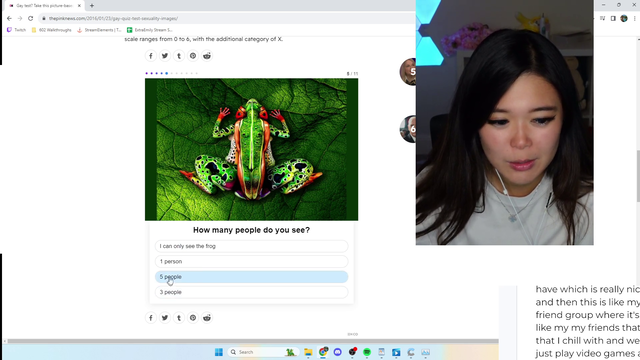Reload the page with the refresh icon
This screenshot has height=360, width=640.
30,18
